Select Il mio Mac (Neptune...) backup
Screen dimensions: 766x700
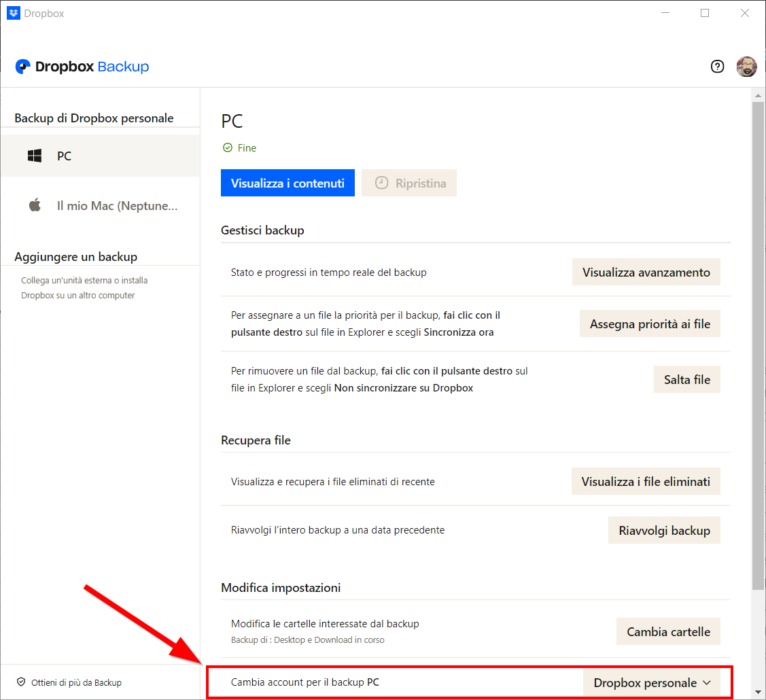pyautogui.click(x=100, y=206)
